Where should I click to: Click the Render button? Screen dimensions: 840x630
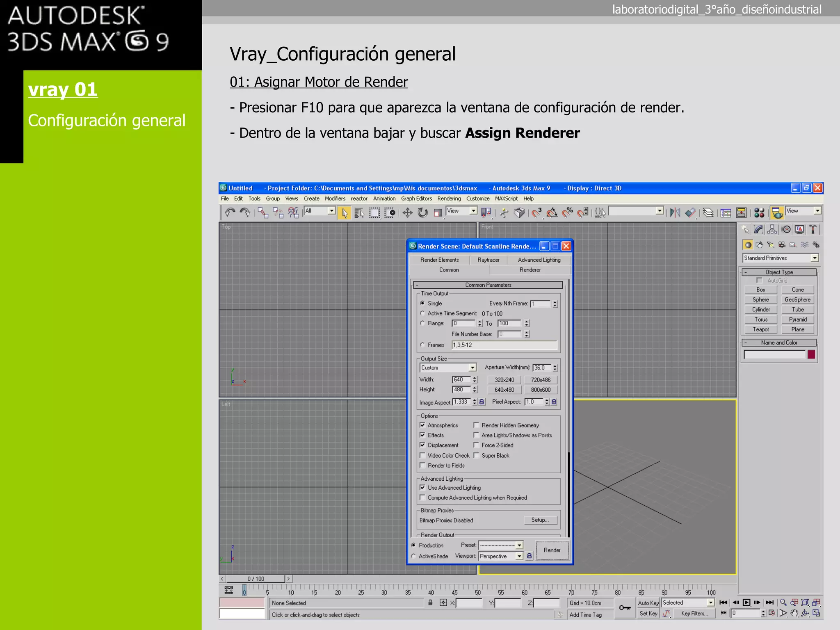[x=552, y=550]
